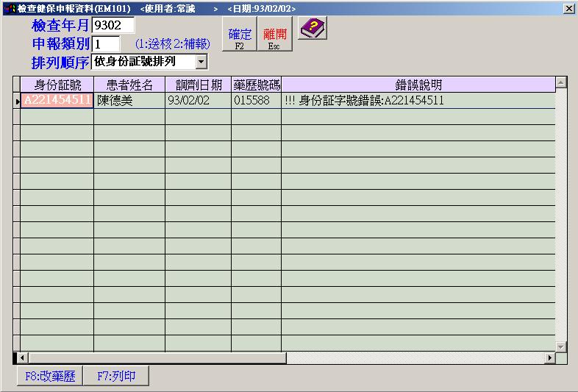Click the 檢查年月 input field
Screen dimensions: 578x392
[113, 26]
